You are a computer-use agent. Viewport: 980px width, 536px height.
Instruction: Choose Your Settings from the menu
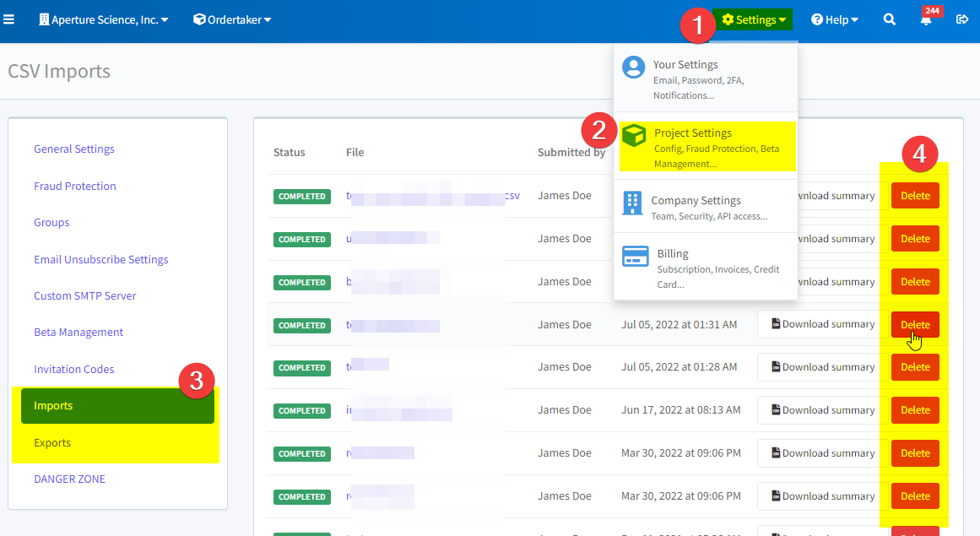coord(706,79)
